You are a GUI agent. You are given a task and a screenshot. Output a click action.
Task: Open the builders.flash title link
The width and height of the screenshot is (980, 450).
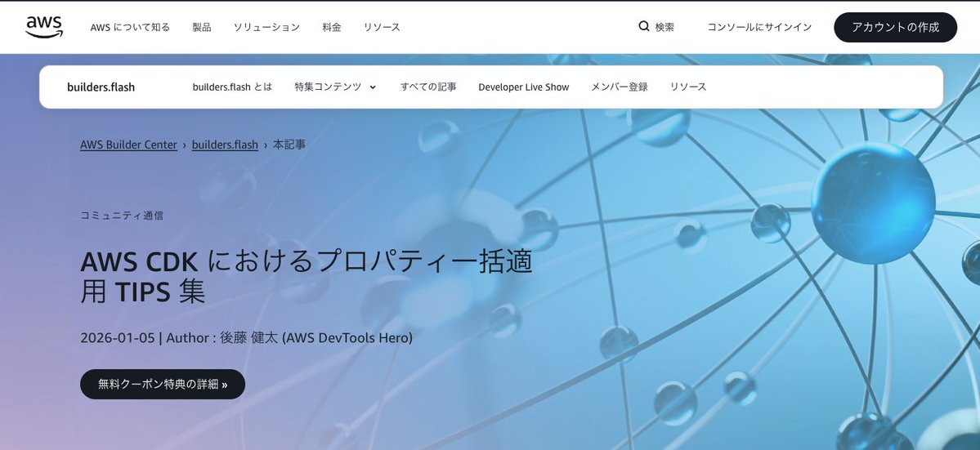[101, 87]
